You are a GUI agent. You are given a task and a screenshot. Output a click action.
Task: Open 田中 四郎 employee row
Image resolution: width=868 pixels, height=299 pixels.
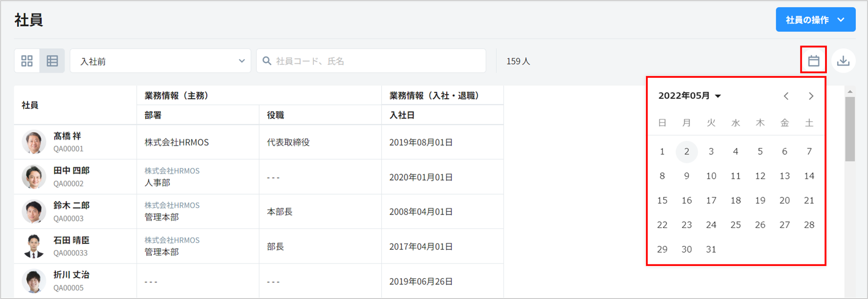pos(71,171)
